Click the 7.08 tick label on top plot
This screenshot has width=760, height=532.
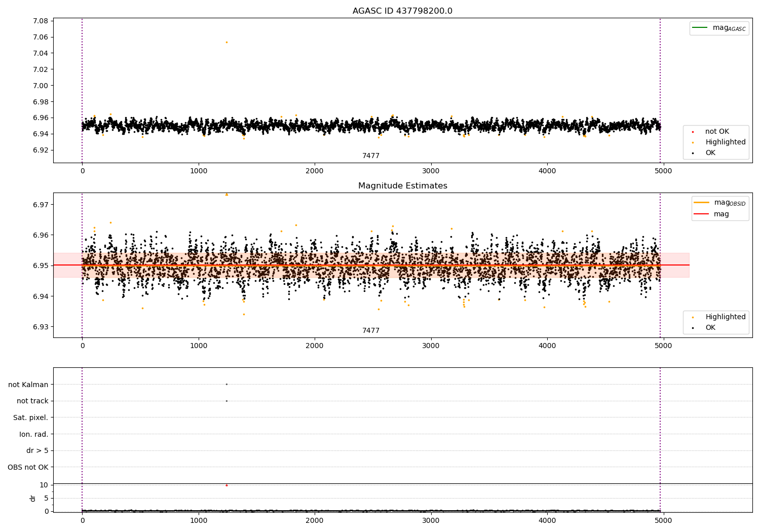pos(41,21)
